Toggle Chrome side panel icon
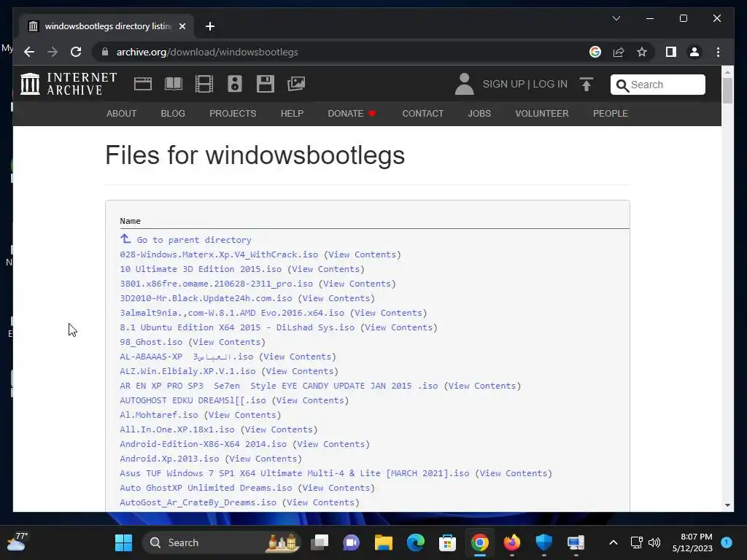The image size is (747, 560). 671,52
